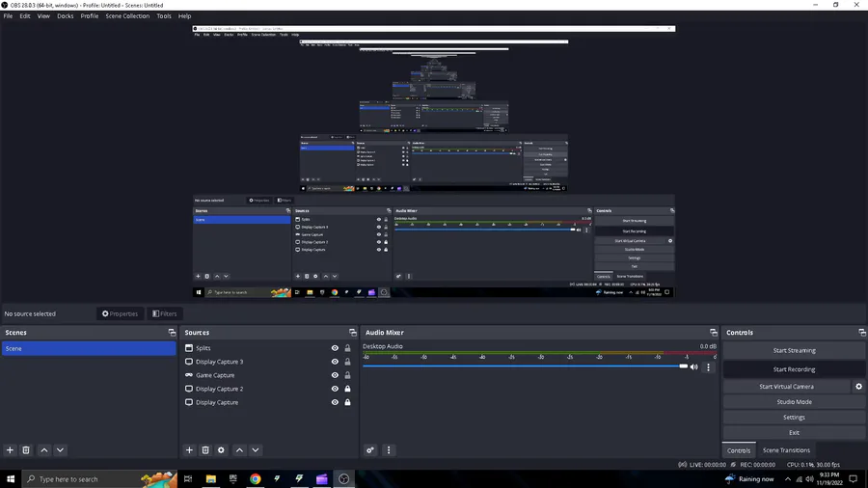The image size is (868, 488).
Task: Open the File menu
Action: point(9,16)
